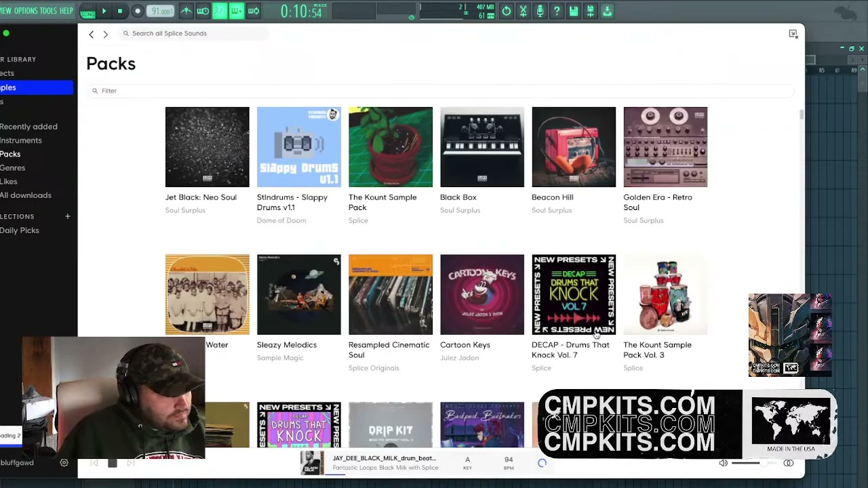Viewport: 868px width, 488px height.
Task: Add a new collection with the plus icon
Action: tap(67, 216)
